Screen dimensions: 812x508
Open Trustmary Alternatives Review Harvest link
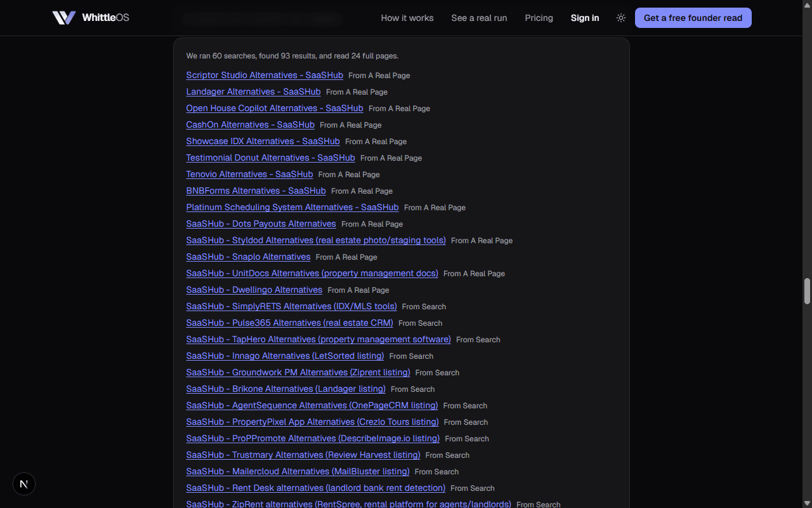303,455
